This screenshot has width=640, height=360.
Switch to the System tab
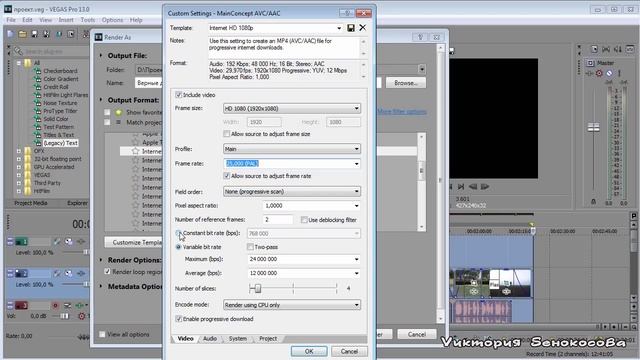tap(238, 338)
